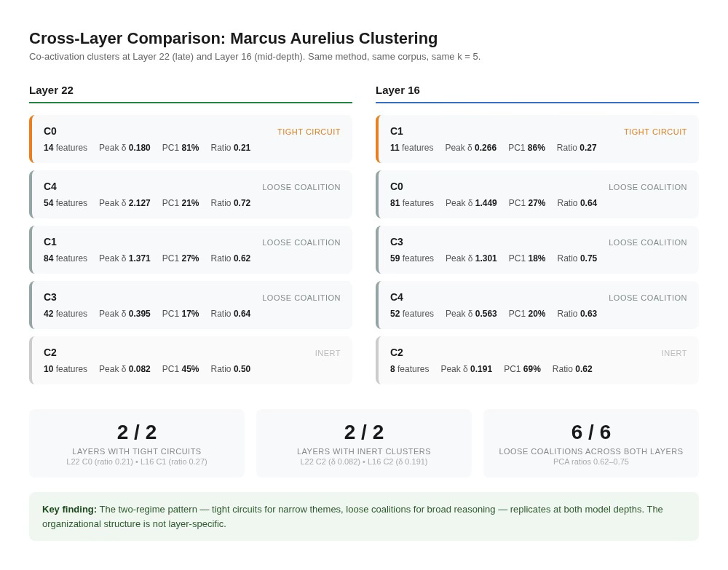Select '11 features' in Layer 16 C1
Image resolution: width=728 pixels, height=570 pixels.
[412, 148]
